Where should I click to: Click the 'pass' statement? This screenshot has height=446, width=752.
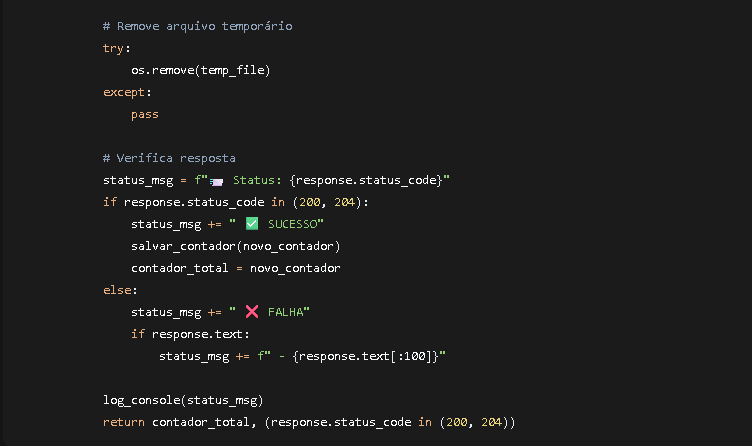pos(144,114)
